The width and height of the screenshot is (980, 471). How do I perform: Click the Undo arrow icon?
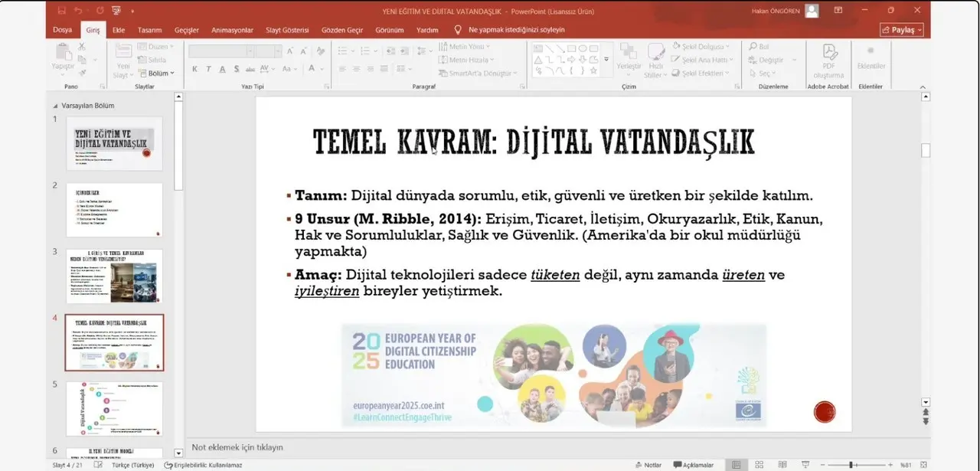79,11
